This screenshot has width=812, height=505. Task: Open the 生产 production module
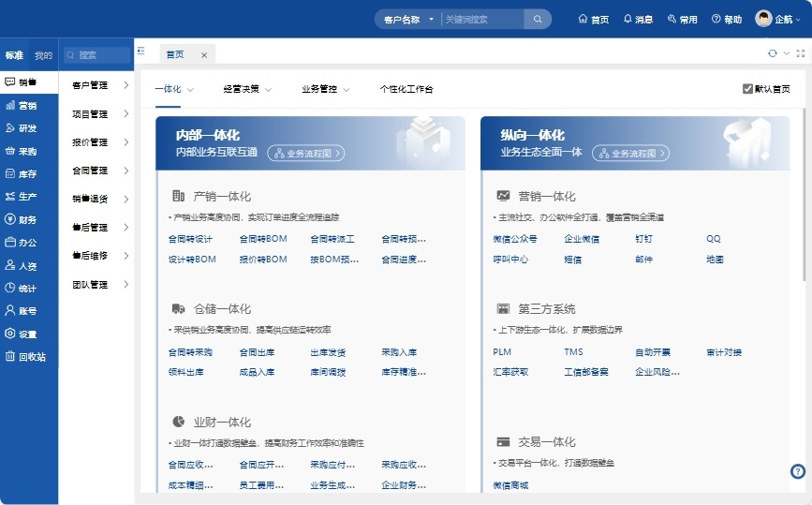(x=22, y=197)
